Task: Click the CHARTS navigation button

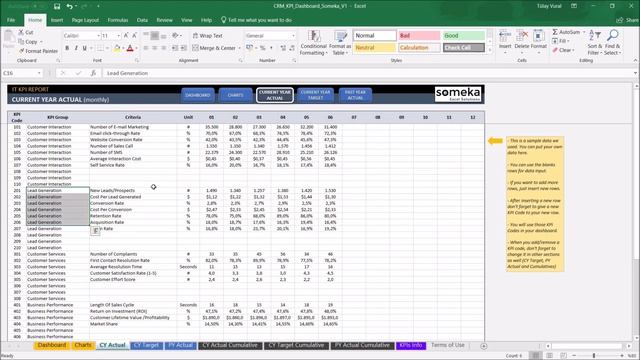Action: pyautogui.click(x=235, y=95)
